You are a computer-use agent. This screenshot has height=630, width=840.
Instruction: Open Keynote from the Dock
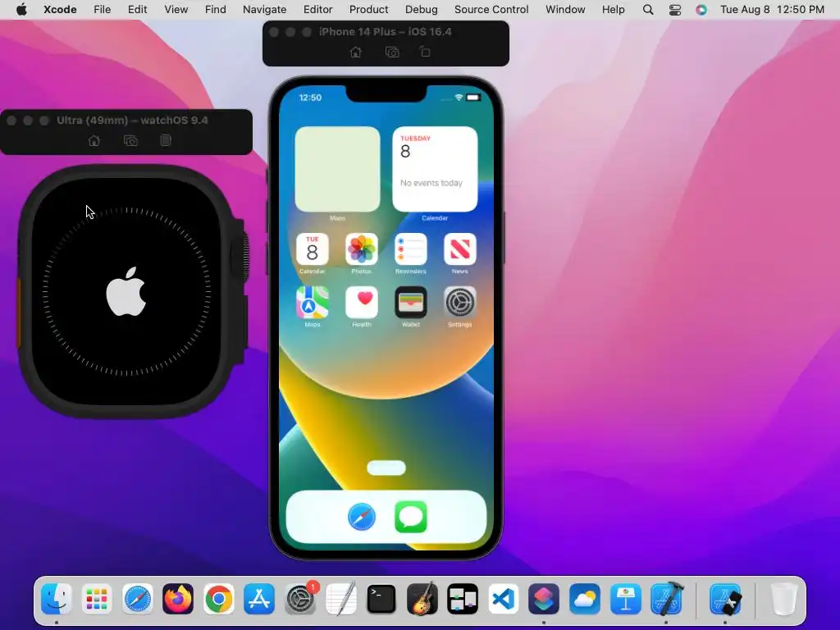(x=625, y=598)
